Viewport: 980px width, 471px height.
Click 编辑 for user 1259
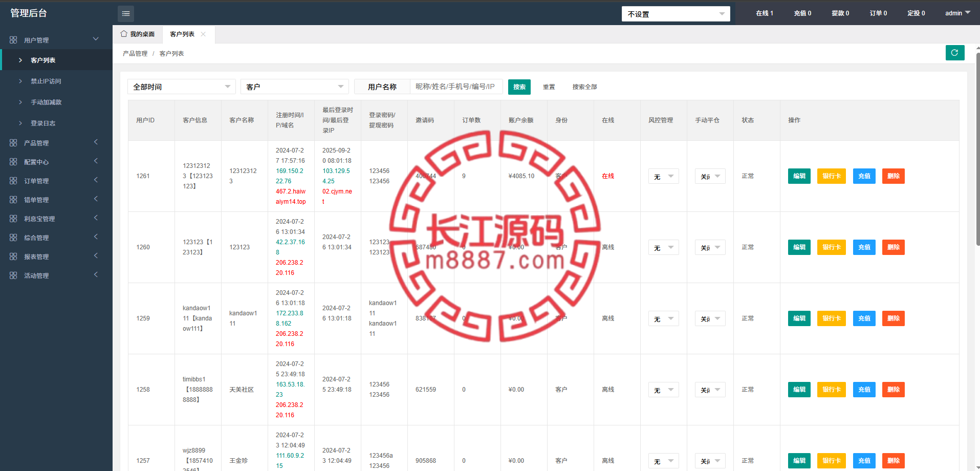click(x=799, y=318)
